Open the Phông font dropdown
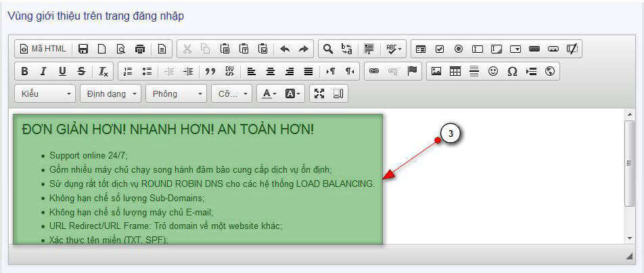Screen dimensions: 644x273 point(177,93)
